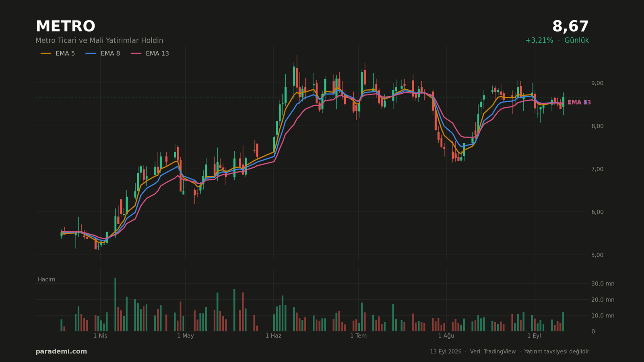Toggle the EMA 5 legend entry
Screen dimensions: 644x362
[58, 53]
